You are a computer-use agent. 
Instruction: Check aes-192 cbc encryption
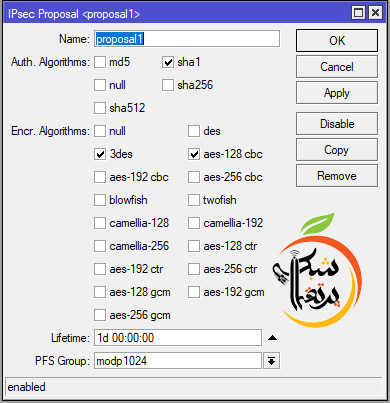tap(100, 177)
